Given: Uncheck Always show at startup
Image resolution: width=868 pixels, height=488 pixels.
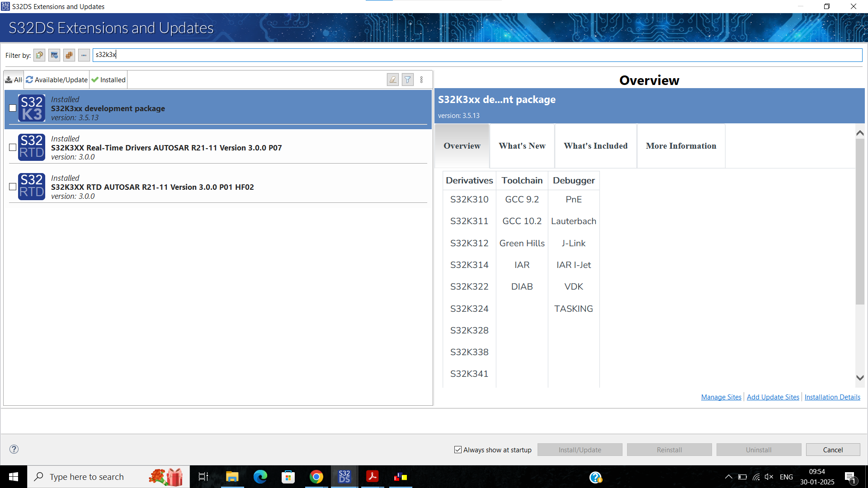Looking at the screenshot, I should point(458,450).
